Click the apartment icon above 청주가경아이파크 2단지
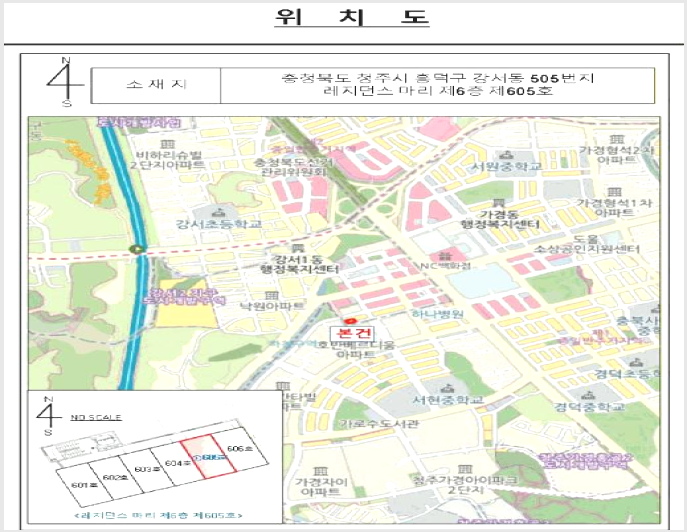Image resolution: width=687 pixels, height=532 pixels. 464,469
